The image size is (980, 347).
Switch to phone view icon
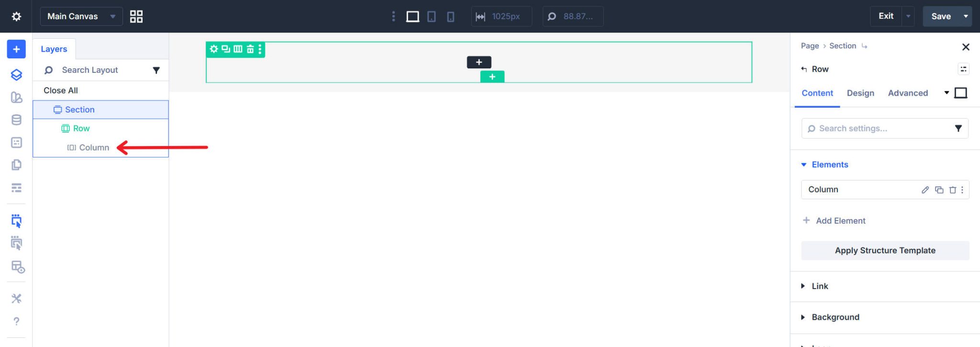[451, 17]
